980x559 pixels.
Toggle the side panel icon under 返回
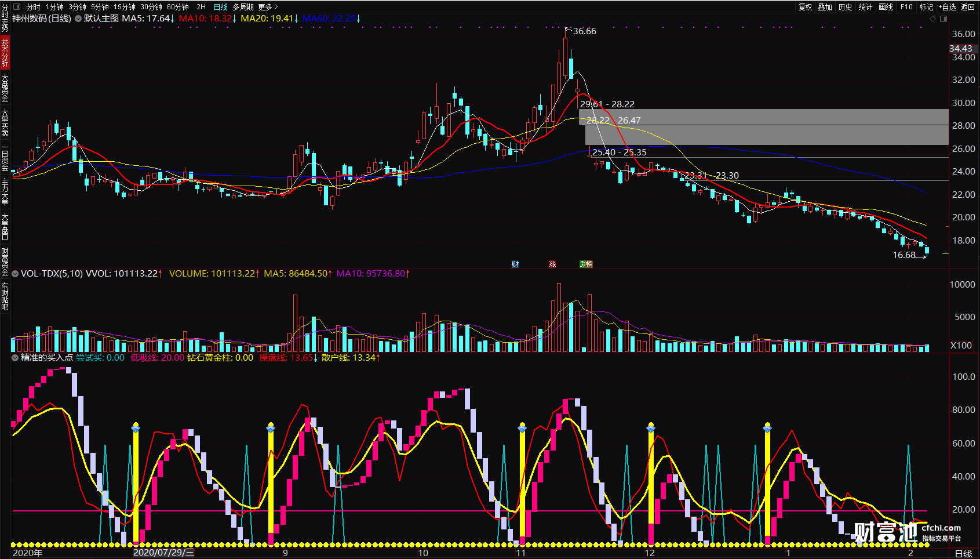943,19
